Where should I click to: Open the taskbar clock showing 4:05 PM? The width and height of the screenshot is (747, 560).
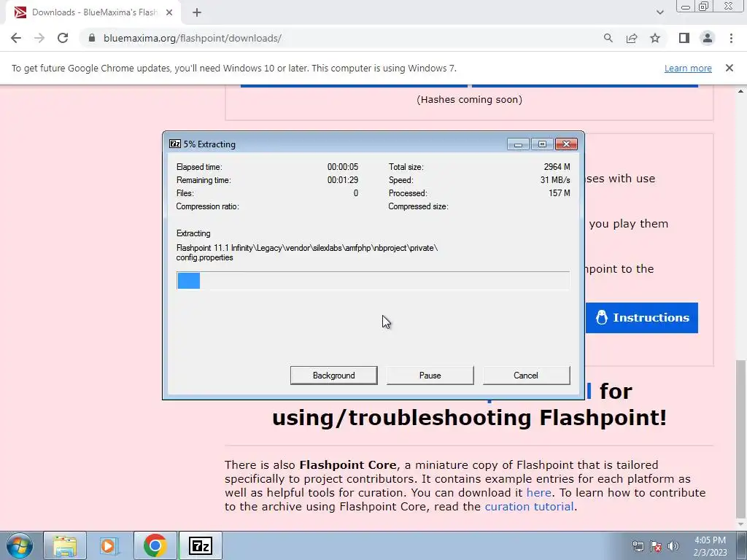[710, 546]
